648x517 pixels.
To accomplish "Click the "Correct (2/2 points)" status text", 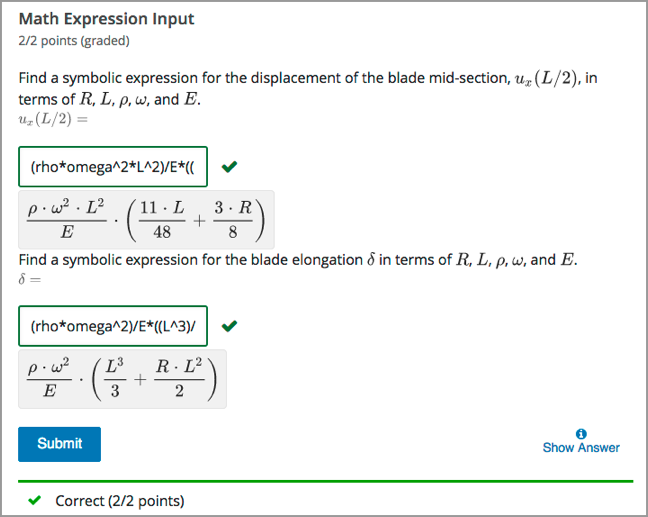I will click(120, 501).
